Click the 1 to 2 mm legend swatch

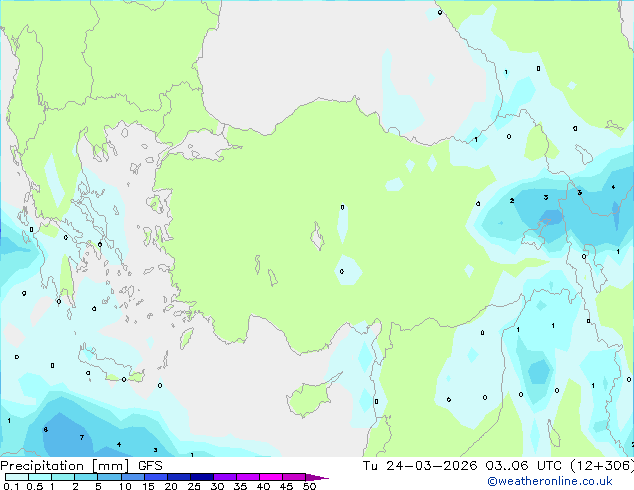pos(63,477)
